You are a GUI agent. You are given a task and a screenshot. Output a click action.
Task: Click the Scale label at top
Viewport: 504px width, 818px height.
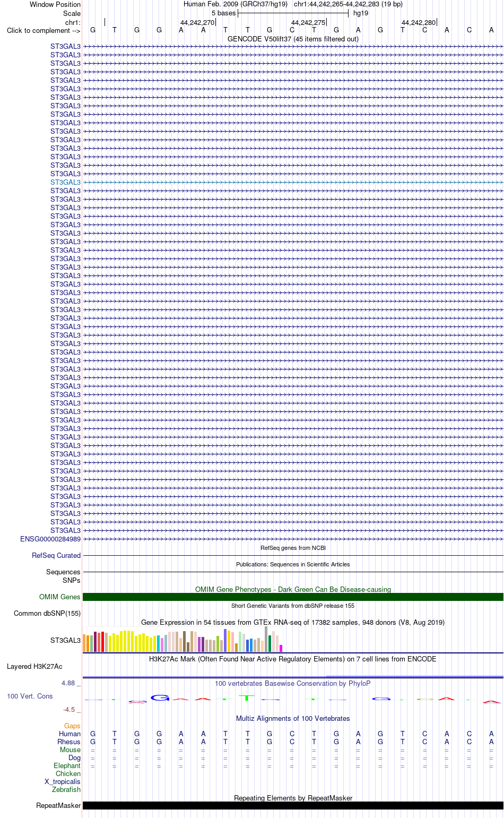pyautogui.click(x=72, y=13)
